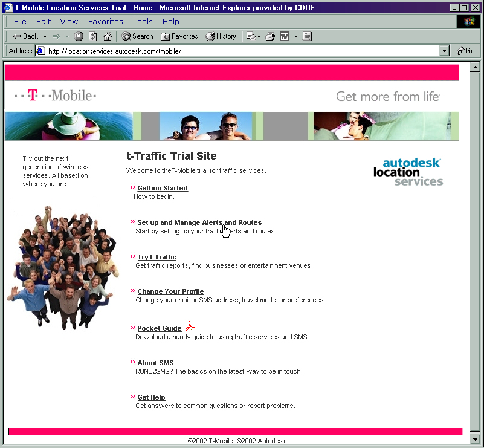Open the Favorites menu
This screenshot has height=448, width=484.
105,21
